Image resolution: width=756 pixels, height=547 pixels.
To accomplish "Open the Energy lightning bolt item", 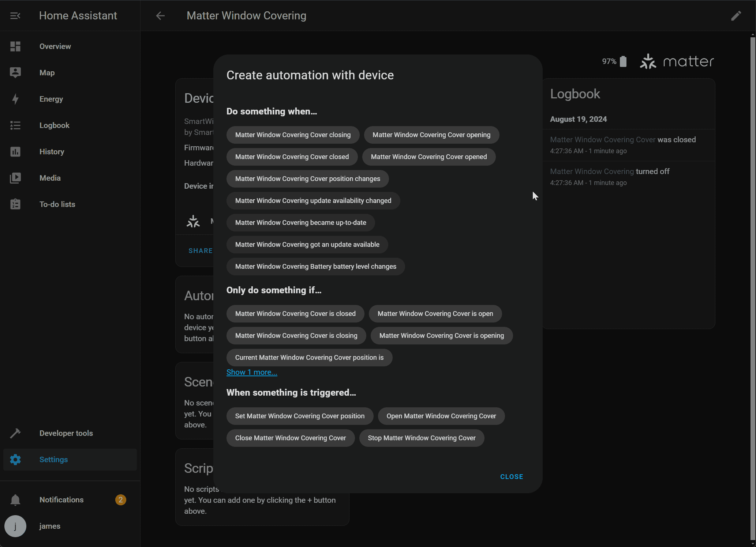I will [x=15, y=99].
